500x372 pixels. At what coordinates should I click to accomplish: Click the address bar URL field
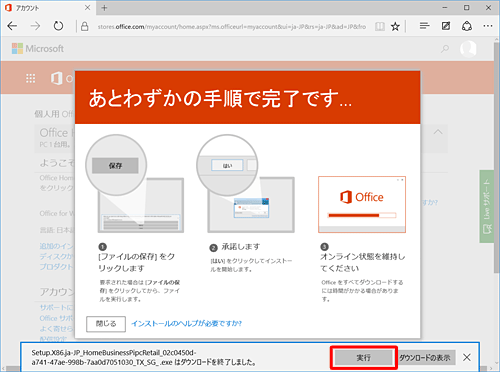click(x=232, y=27)
